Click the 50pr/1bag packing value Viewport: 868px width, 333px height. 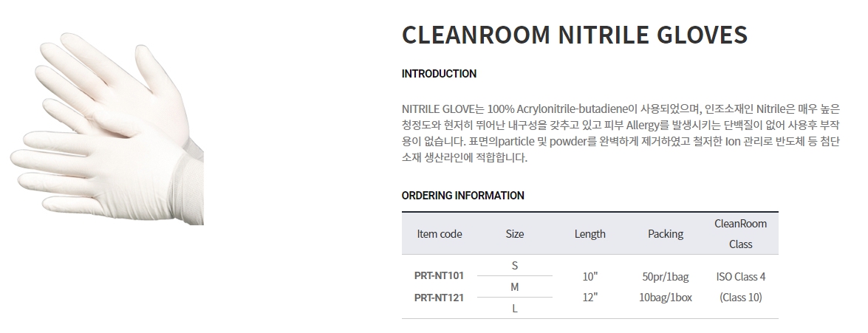point(666,277)
